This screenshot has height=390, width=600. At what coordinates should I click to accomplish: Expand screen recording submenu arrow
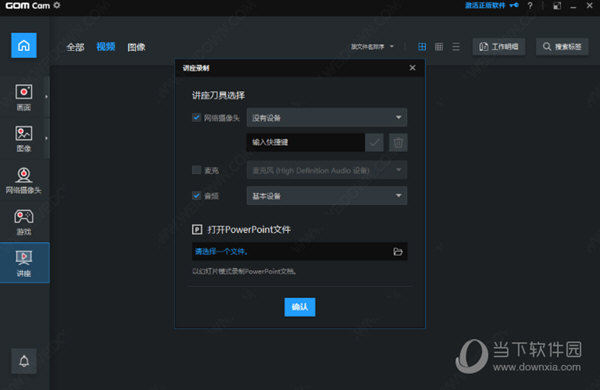(x=46, y=96)
